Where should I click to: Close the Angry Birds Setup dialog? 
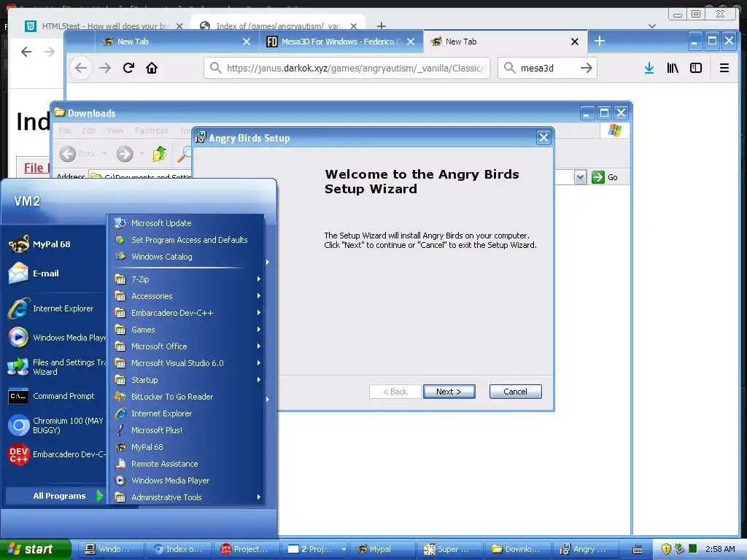tap(543, 138)
